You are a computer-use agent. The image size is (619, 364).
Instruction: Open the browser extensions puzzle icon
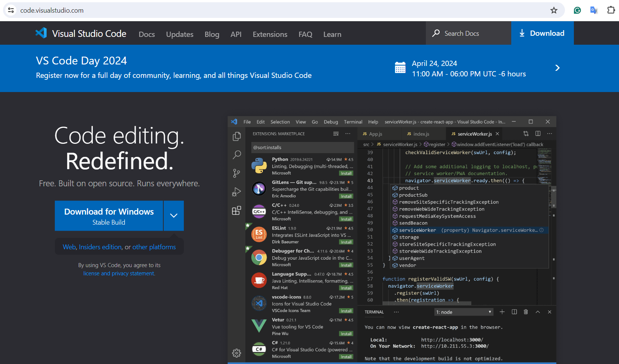tap(611, 10)
